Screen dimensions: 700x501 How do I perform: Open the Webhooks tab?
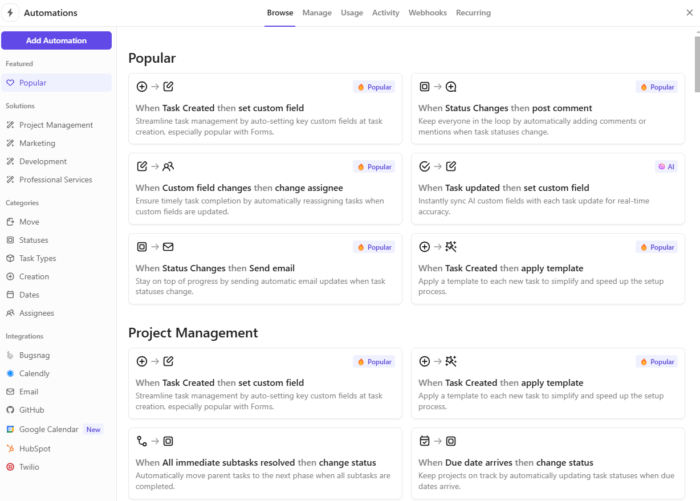pyautogui.click(x=428, y=13)
